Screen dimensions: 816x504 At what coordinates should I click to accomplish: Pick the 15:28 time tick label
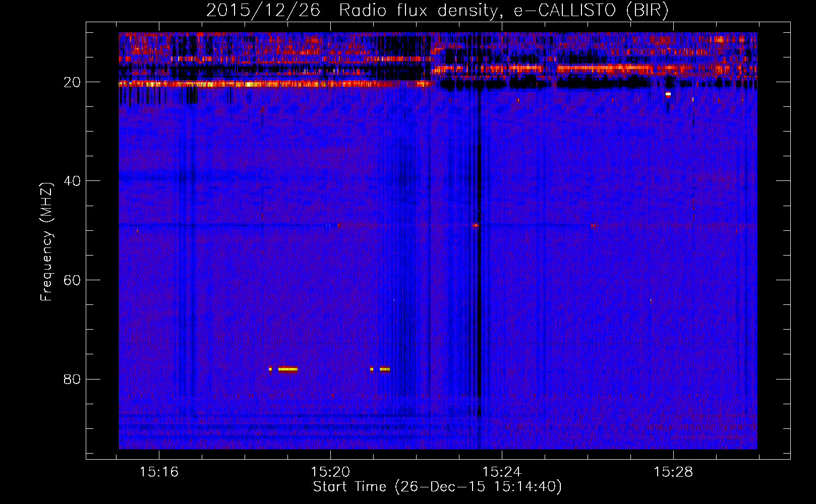[x=673, y=472]
